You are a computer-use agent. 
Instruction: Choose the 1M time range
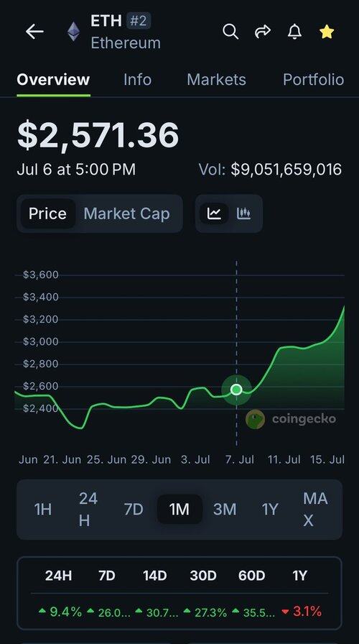179,510
